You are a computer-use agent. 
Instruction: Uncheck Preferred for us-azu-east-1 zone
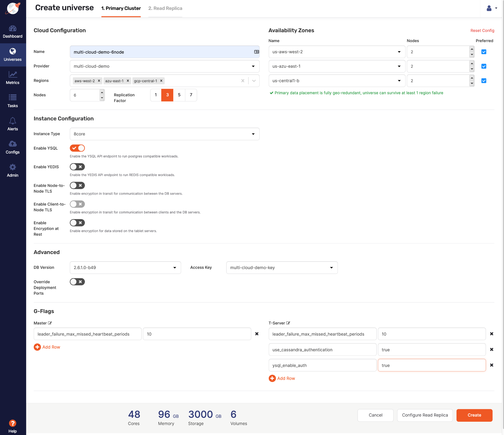484,66
